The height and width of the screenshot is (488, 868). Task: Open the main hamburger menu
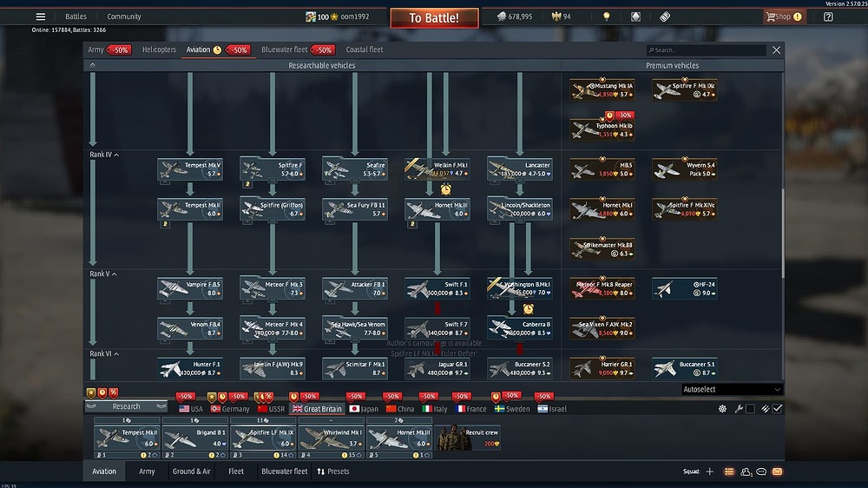point(41,16)
